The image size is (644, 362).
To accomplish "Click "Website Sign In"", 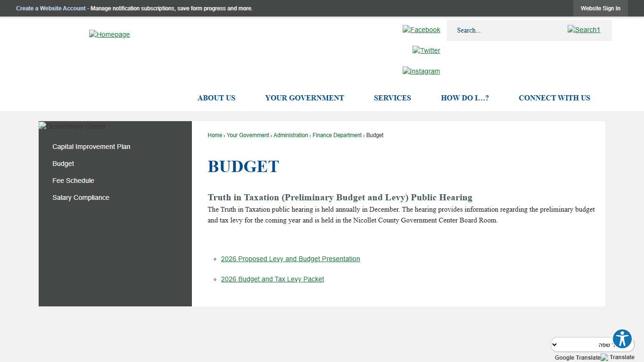I will pos(600,8).
